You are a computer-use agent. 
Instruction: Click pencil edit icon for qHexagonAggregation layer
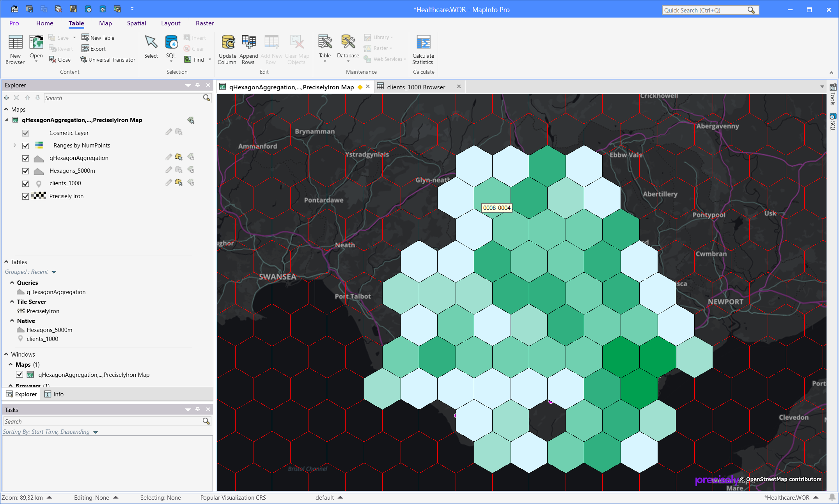click(x=169, y=157)
